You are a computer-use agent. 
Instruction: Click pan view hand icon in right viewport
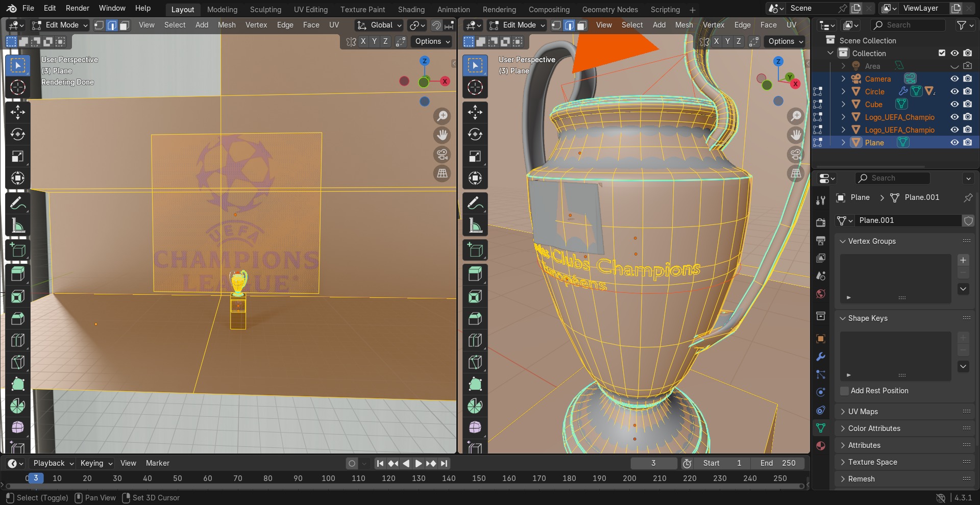coord(796,135)
